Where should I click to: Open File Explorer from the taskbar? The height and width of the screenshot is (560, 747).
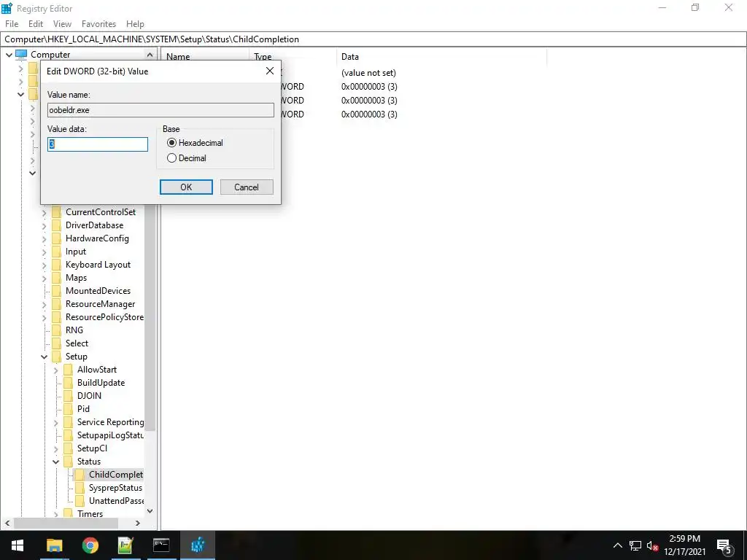click(54, 545)
